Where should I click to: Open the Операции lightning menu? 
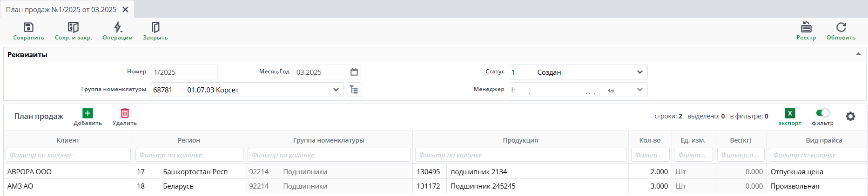[x=118, y=27]
